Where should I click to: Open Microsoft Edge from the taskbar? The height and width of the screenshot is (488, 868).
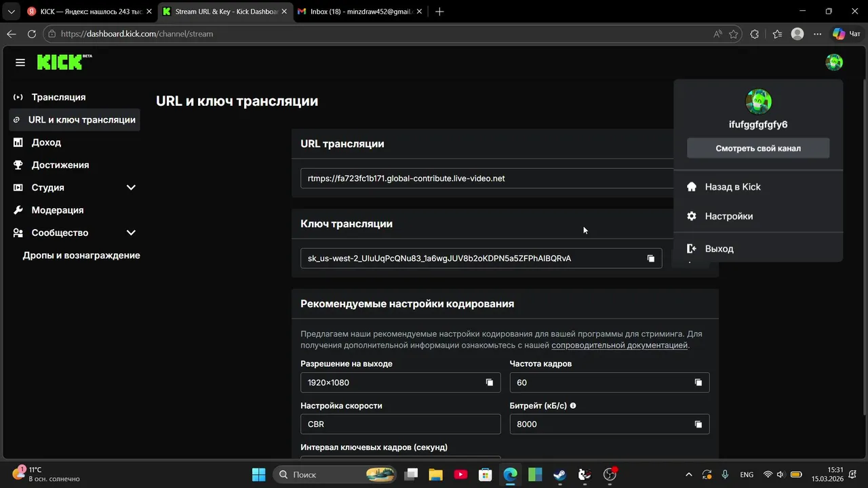click(x=510, y=474)
